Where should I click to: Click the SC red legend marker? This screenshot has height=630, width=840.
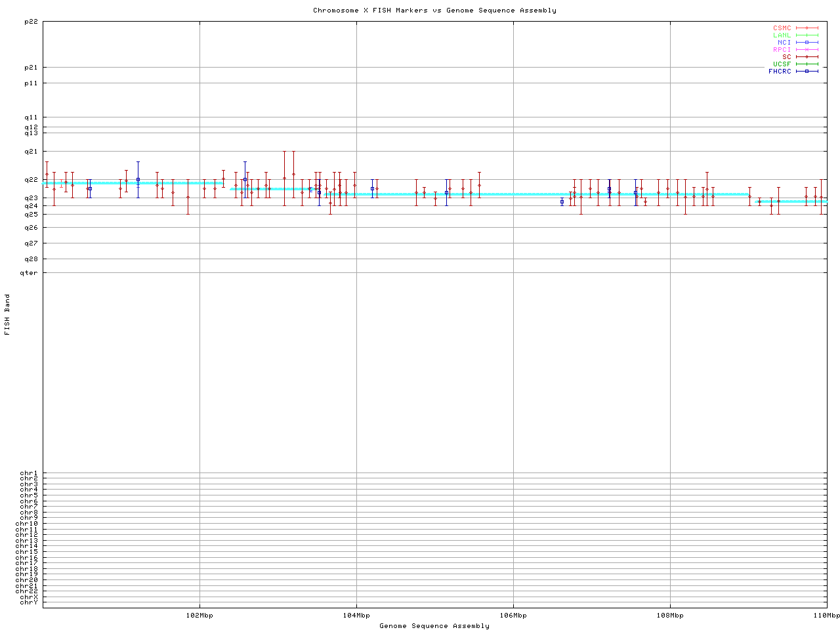click(807, 57)
